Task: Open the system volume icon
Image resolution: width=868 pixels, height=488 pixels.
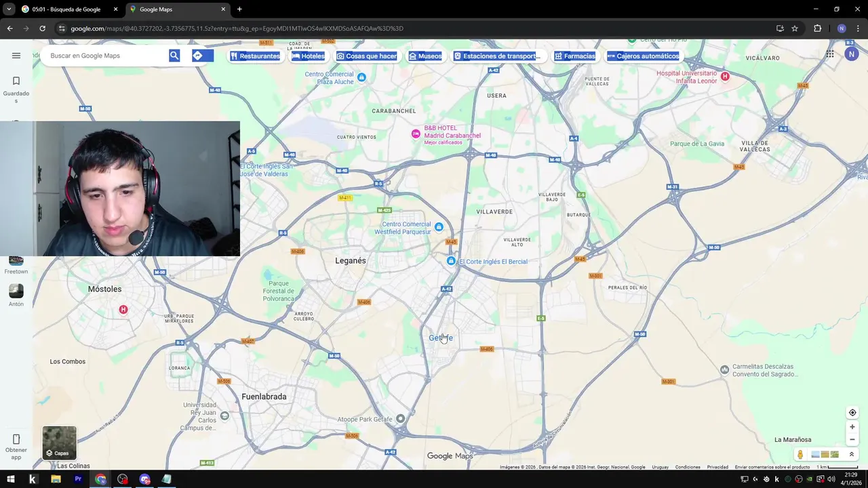Action: coord(831,479)
